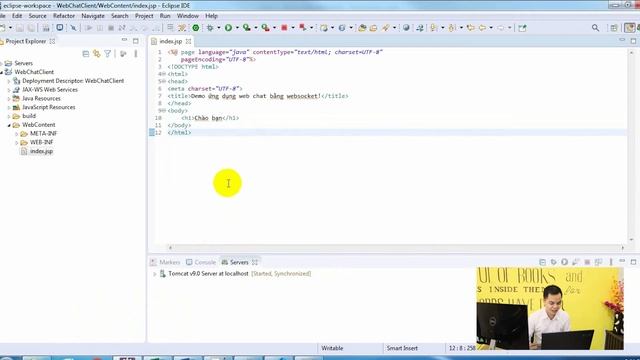Screen dimensions: 640x360
Task: Expand the build folder node
Action: tap(9, 116)
